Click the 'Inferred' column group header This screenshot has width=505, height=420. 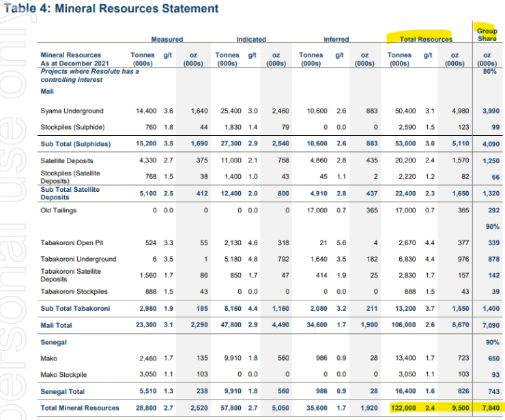[335, 40]
